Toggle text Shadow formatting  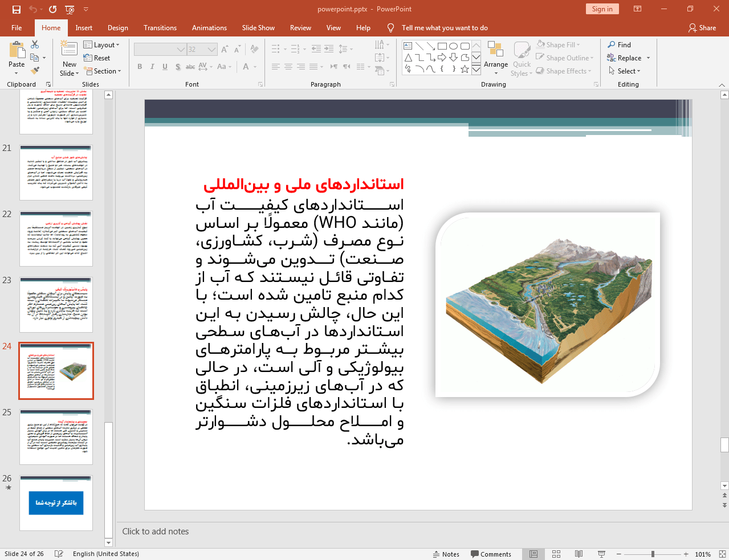pyautogui.click(x=178, y=67)
